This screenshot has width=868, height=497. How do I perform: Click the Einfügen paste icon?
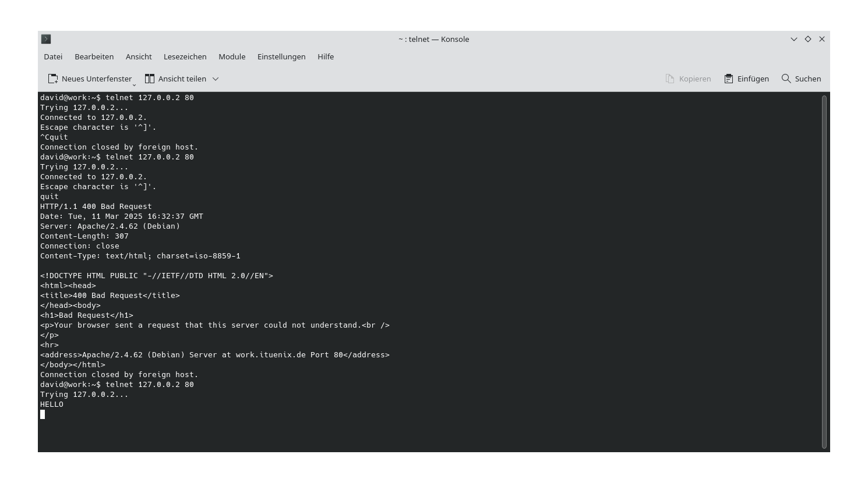coord(728,79)
